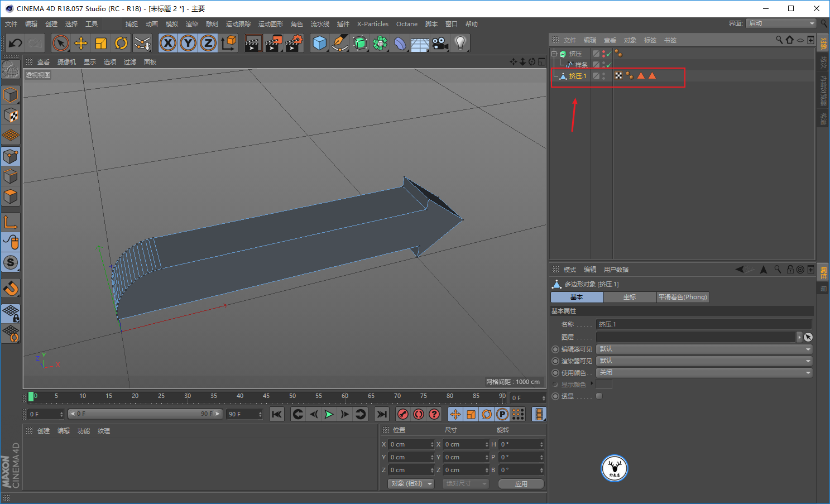Collapse the 挤压 object tree
Viewport: 830px width, 504px height.
[x=554, y=54]
